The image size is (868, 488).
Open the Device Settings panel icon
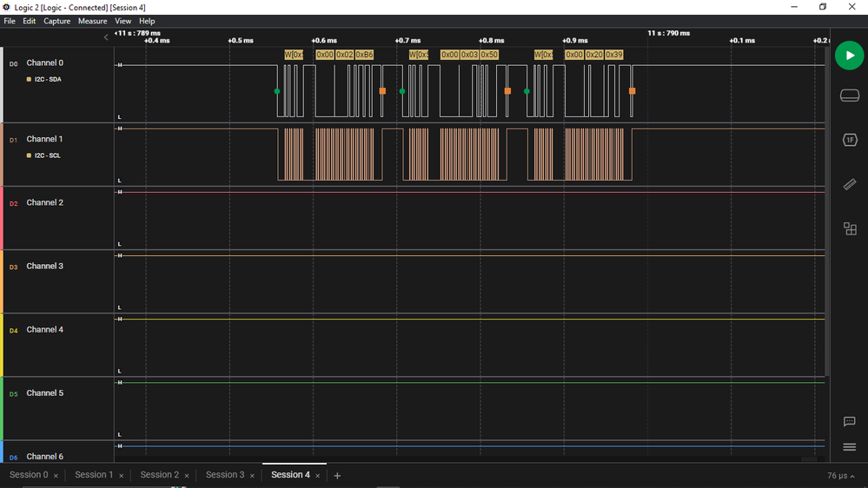(849, 96)
